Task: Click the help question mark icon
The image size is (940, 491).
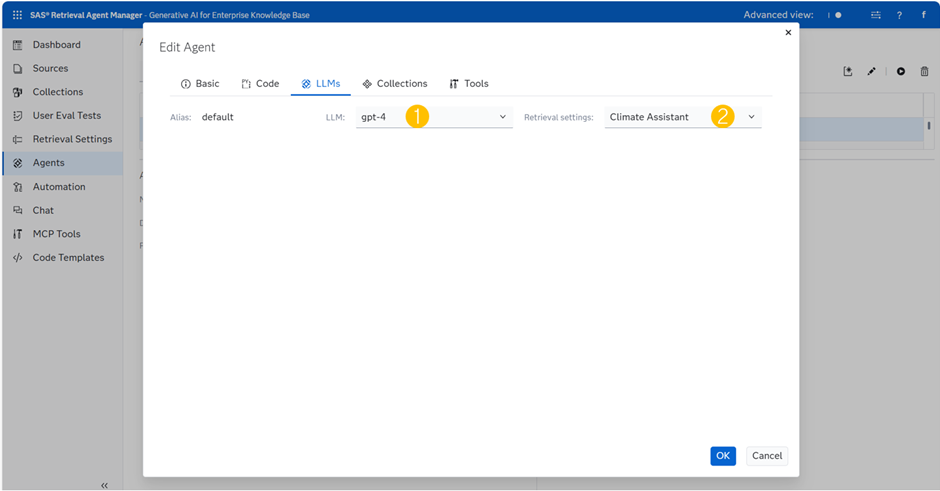Action: coord(899,15)
